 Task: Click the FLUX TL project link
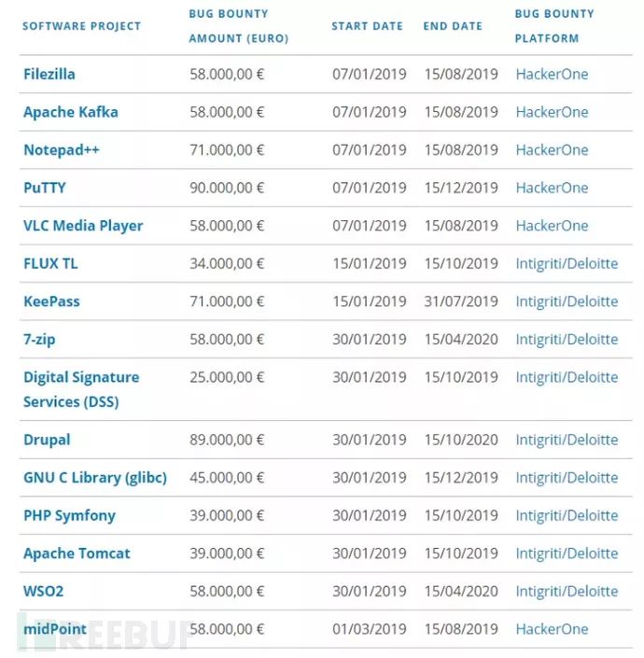click(50, 263)
